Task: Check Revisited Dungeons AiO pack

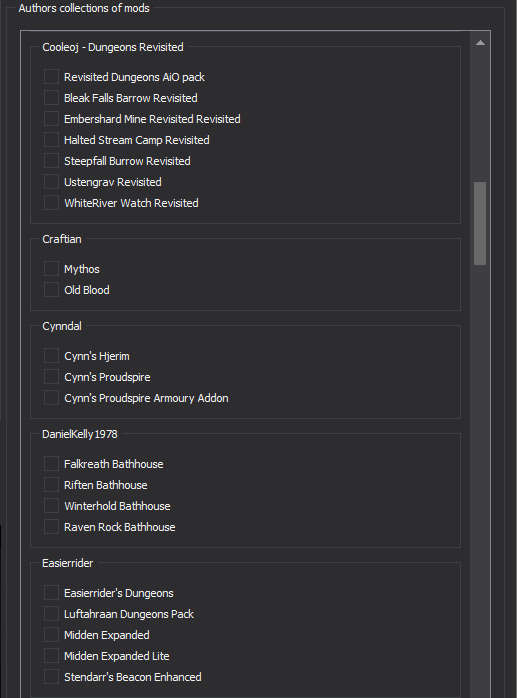Action: point(51,77)
